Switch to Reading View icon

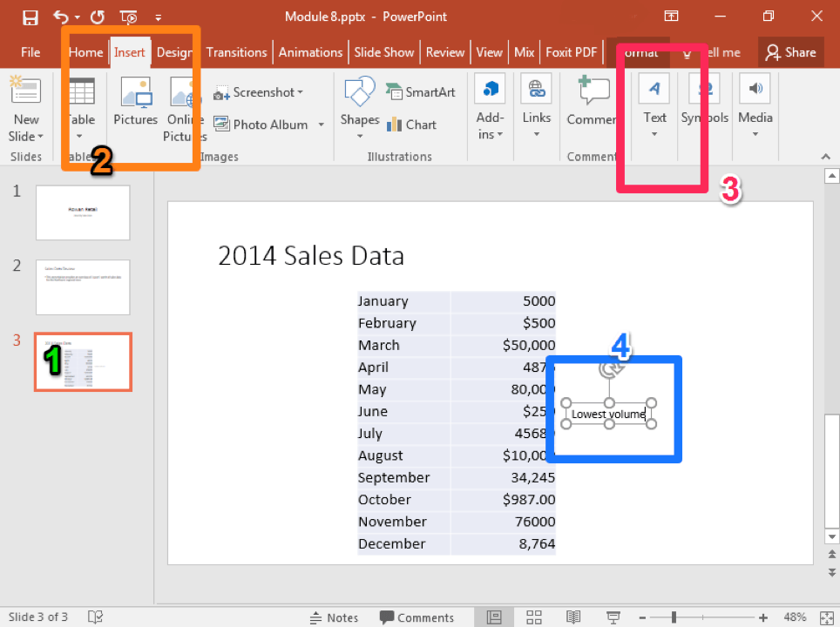(x=572, y=617)
